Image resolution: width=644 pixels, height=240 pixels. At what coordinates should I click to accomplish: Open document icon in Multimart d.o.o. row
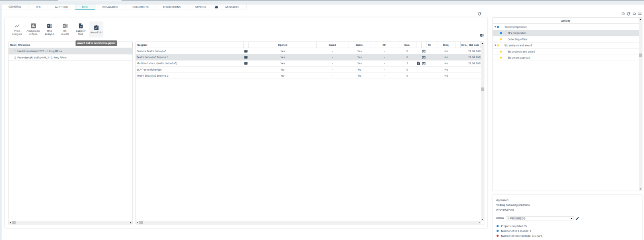coord(418,63)
